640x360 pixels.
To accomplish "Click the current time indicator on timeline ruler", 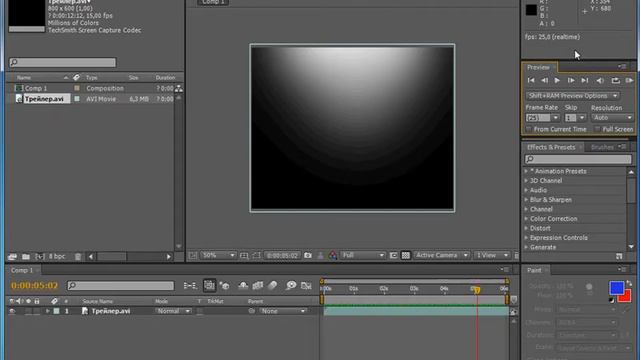I will (x=476, y=289).
